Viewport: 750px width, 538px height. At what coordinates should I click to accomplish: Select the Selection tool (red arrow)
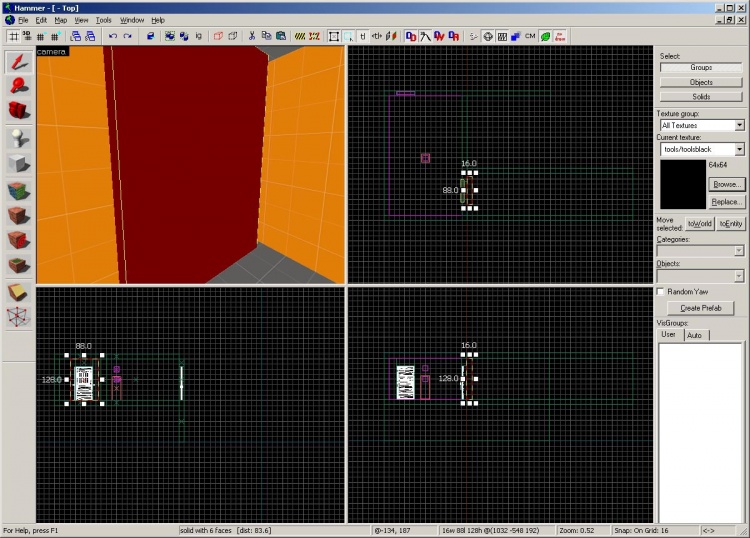[x=18, y=62]
